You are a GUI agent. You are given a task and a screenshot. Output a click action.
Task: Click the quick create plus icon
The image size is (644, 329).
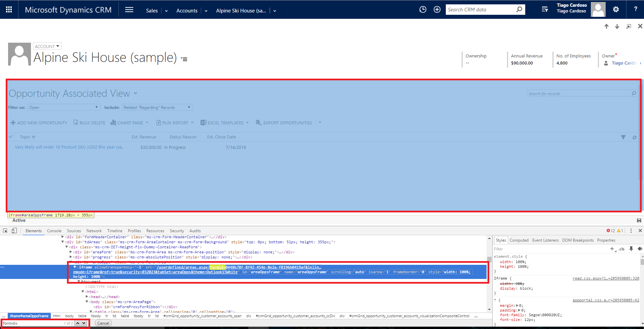(437, 9)
